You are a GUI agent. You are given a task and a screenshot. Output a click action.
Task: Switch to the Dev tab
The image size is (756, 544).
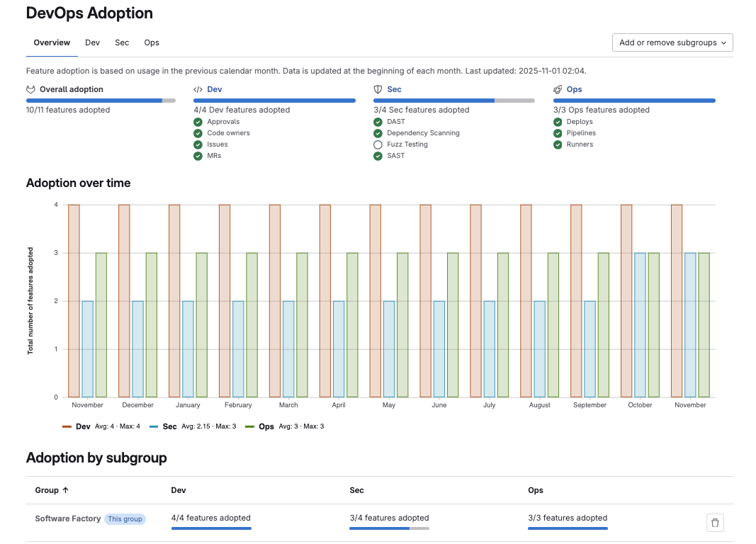pos(92,42)
